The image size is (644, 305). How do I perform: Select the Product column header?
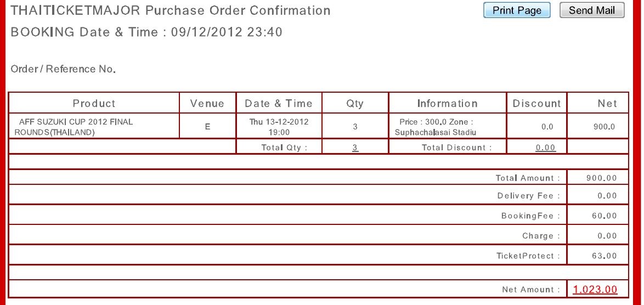click(94, 103)
